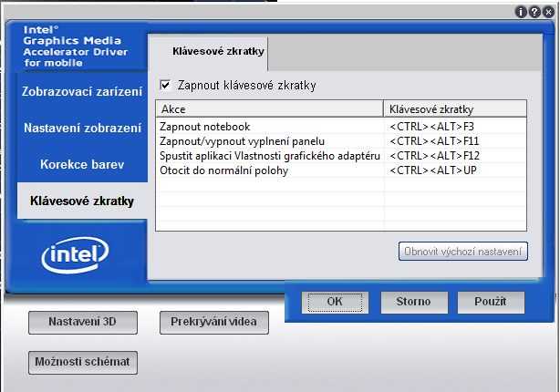This screenshot has width=560, height=392.
Task: Switch to Nastavení zobrazení section
Action: tap(82, 128)
